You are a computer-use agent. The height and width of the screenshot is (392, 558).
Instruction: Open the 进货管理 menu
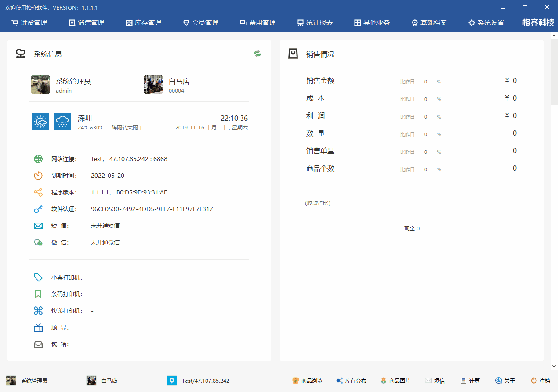29,23
